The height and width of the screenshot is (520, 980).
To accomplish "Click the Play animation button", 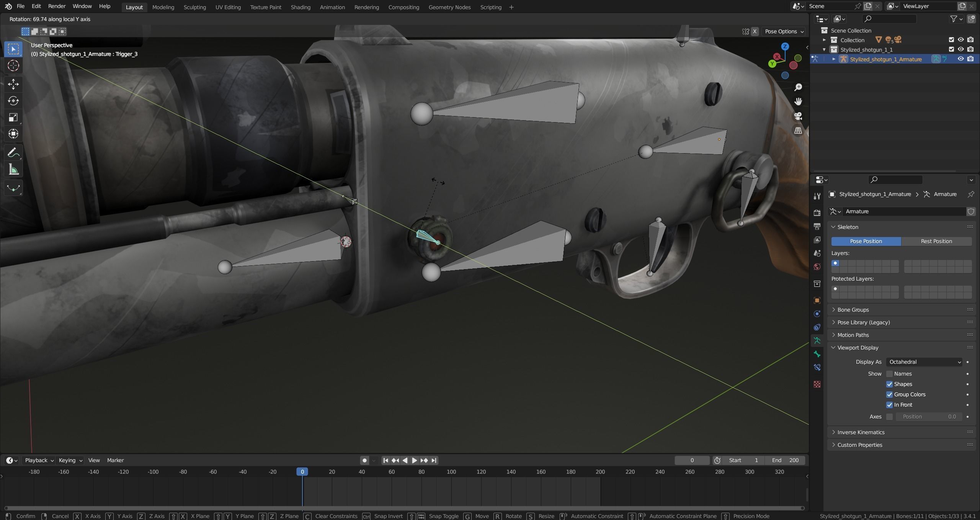I will tap(414, 460).
